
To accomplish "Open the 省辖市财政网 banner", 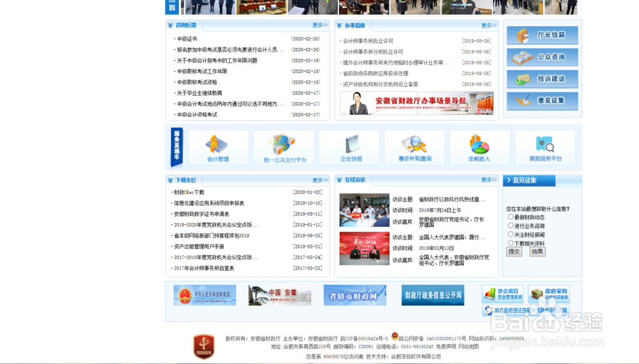I will pyautogui.click(x=355, y=295).
